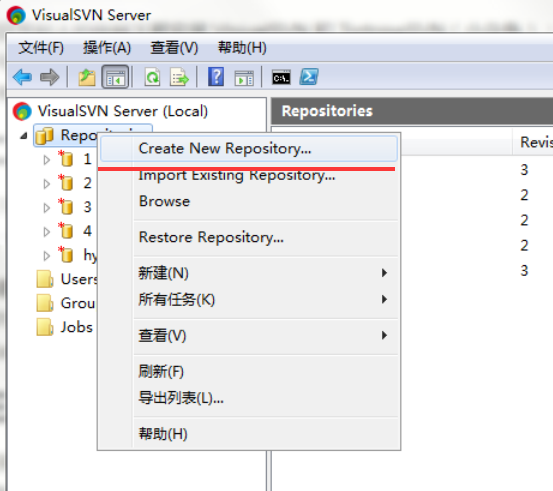Choose Create New Repository... from context menu
Screen dimensions: 553x491
[x=249, y=148]
